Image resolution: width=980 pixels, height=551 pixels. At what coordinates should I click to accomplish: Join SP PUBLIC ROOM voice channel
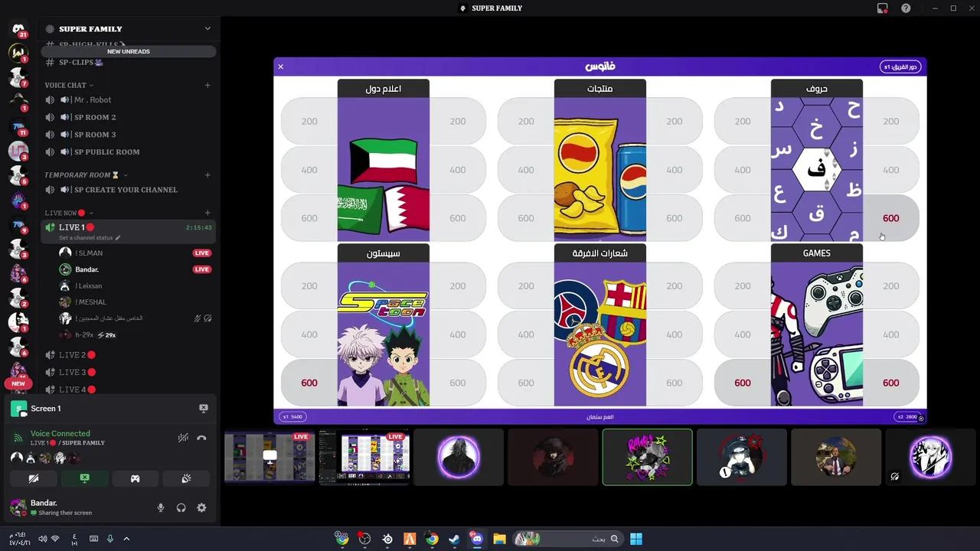click(128, 152)
